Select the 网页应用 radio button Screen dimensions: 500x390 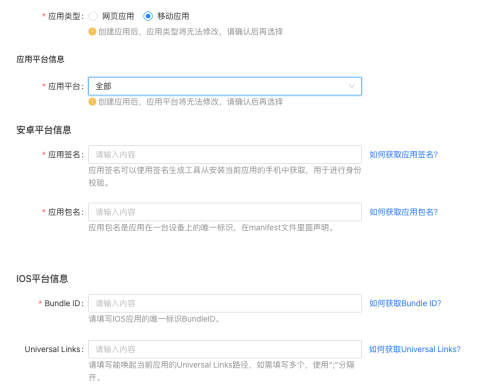tap(93, 16)
